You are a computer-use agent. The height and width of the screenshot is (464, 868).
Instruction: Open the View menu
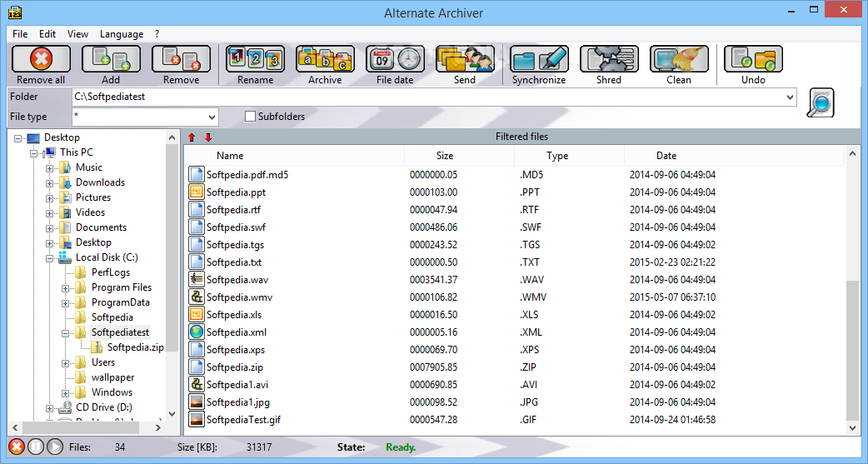click(x=77, y=34)
